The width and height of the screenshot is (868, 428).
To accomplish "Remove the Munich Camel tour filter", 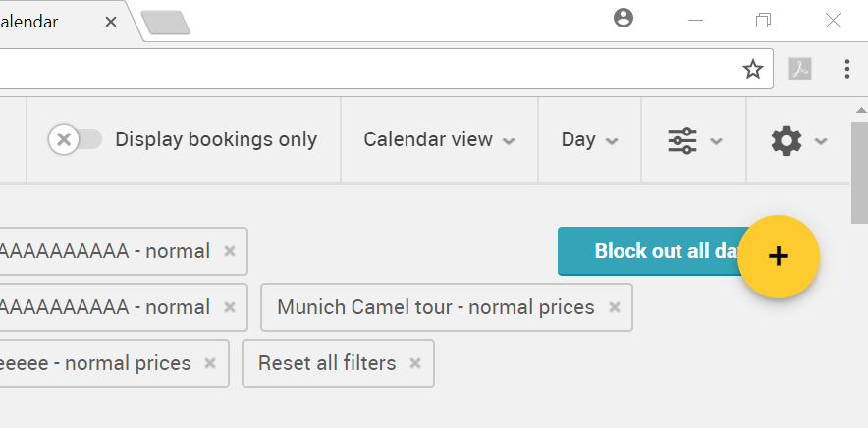I will [614, 307].
